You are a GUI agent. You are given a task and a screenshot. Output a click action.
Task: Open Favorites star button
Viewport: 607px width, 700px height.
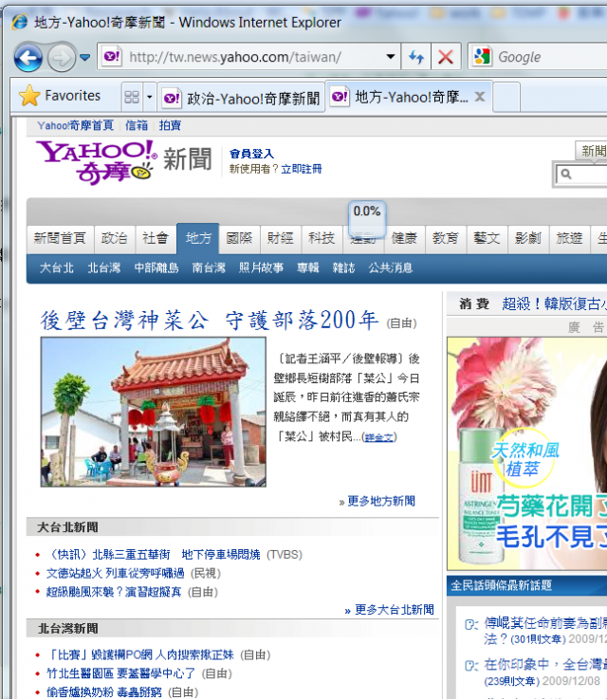point(60,96)
